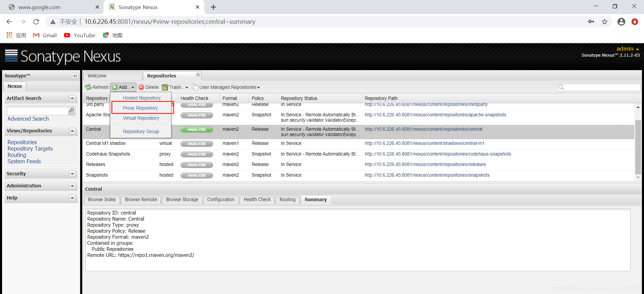Open the Add repository dropdown
Image resolution: width=644 pixels, height=294 pixels.
pos(123,87)
